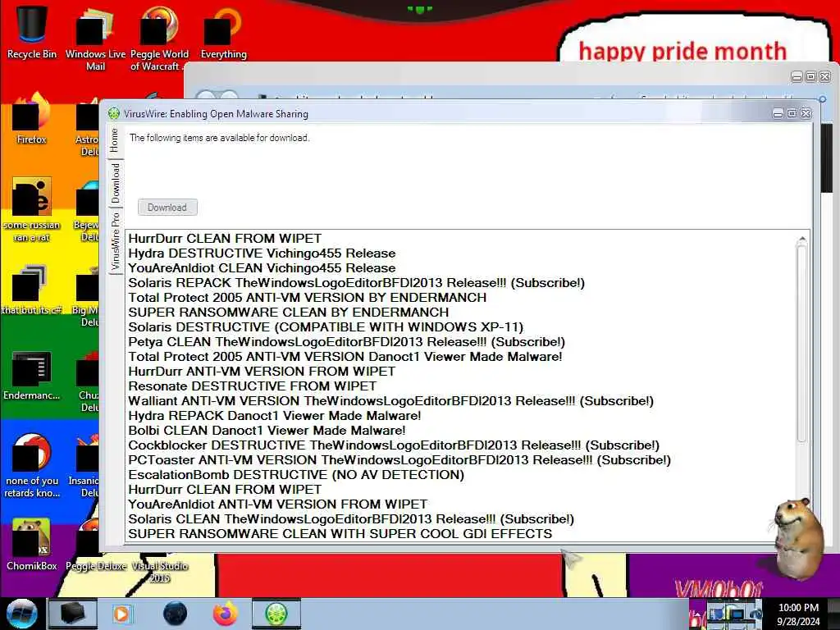This screenshot has width=840, height=630.
Task: Switch to the Home tab in VirusWire
Action: point(115,141)
